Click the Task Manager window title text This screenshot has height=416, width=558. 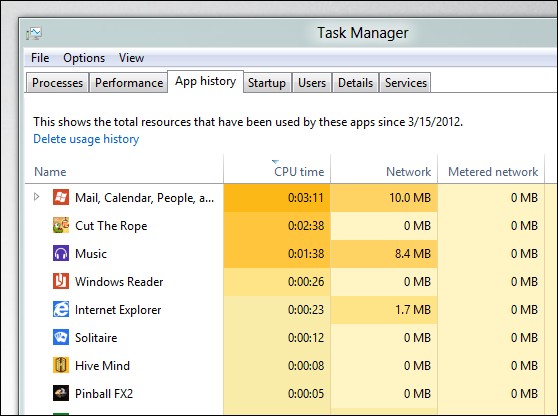point(363,33)
